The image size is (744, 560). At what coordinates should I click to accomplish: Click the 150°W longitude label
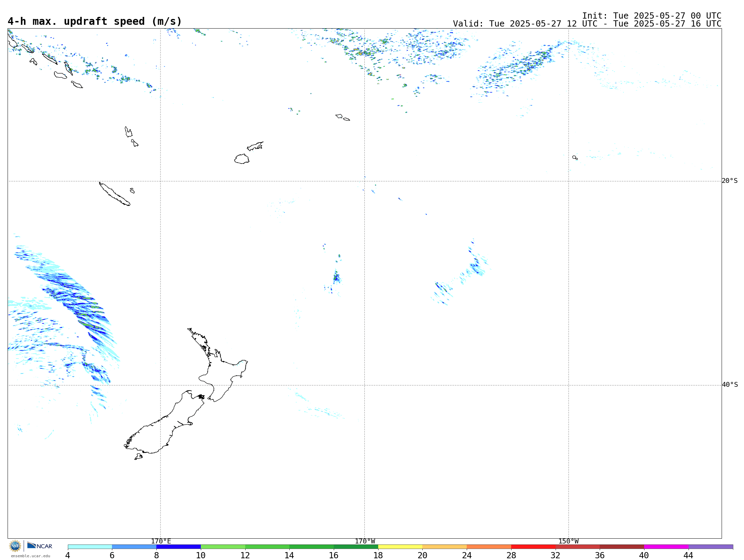click(x=569, y=541)
